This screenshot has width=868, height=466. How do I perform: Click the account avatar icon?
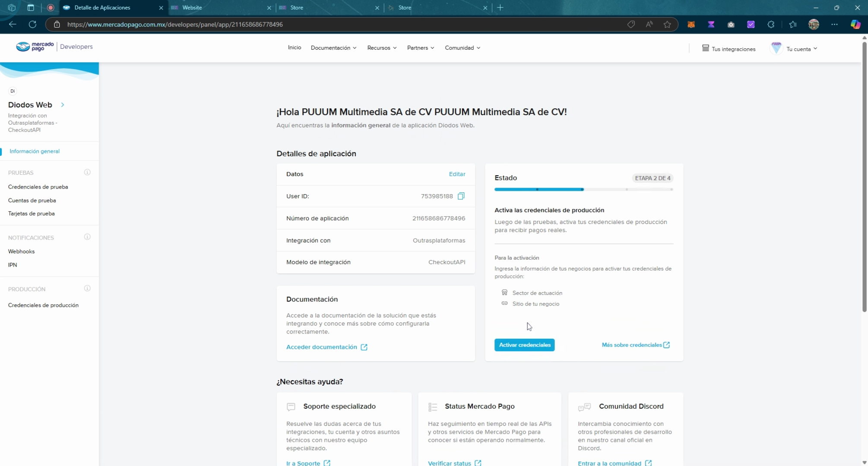pyautogui.click(x=776, y=48)
